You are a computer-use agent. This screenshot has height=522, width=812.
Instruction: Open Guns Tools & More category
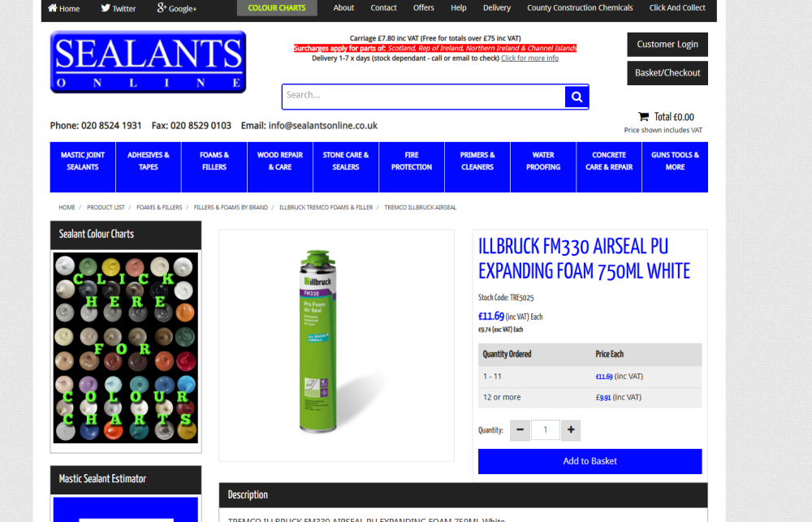675,167
